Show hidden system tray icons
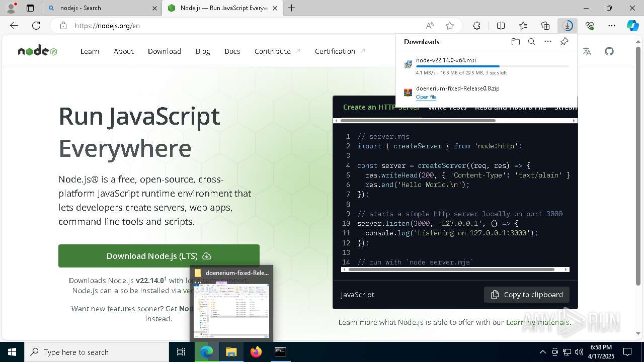 [x=542, y=352]
